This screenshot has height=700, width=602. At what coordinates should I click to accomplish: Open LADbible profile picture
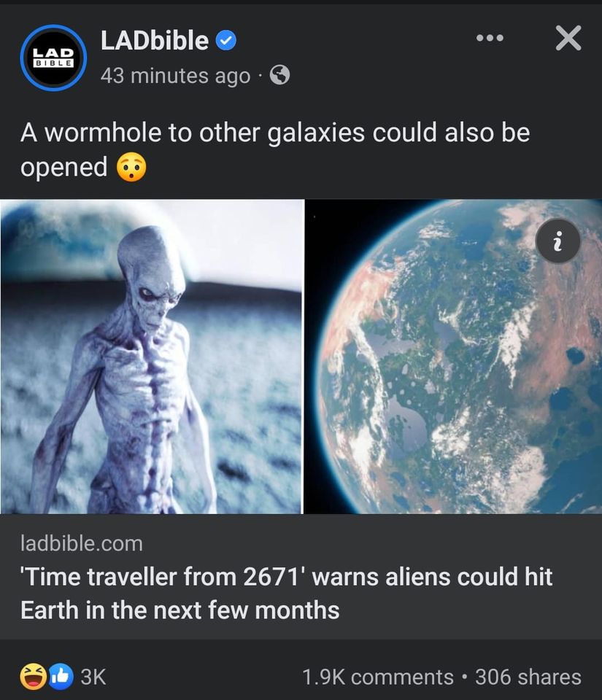tap(53, 58)
